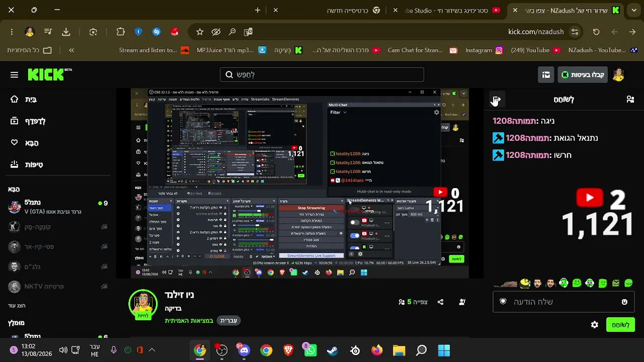The height and width of the screenshot is (362, 644).
Task: Open Steam from the taskbar
Action: [333, 350]
